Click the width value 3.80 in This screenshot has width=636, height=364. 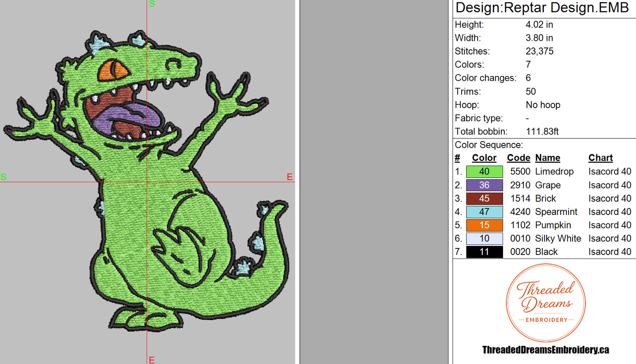point(539,38)
